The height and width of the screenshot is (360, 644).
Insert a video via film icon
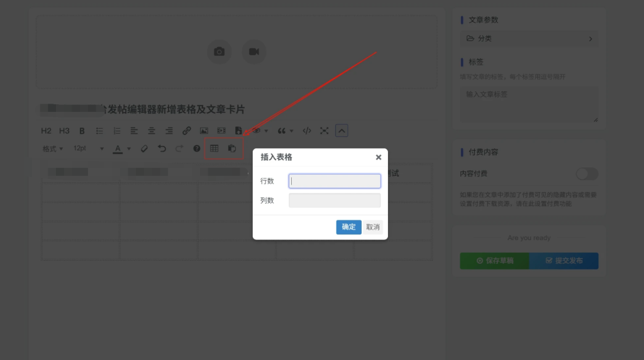click(221, 131)
